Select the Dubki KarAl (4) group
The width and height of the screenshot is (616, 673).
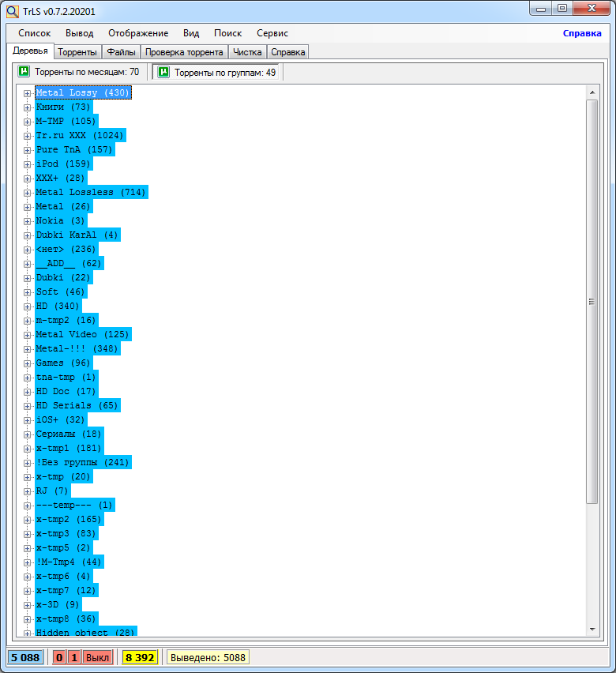click(x=77, y=235)
